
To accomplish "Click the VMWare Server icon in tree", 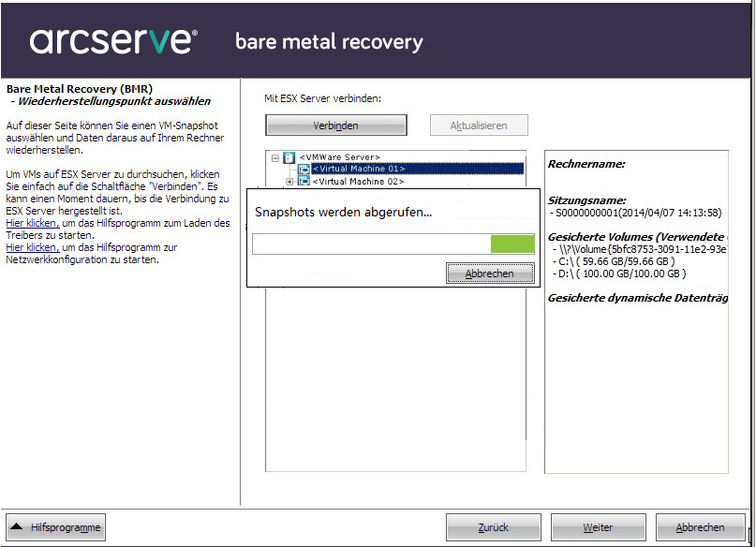I will point(289,157).
